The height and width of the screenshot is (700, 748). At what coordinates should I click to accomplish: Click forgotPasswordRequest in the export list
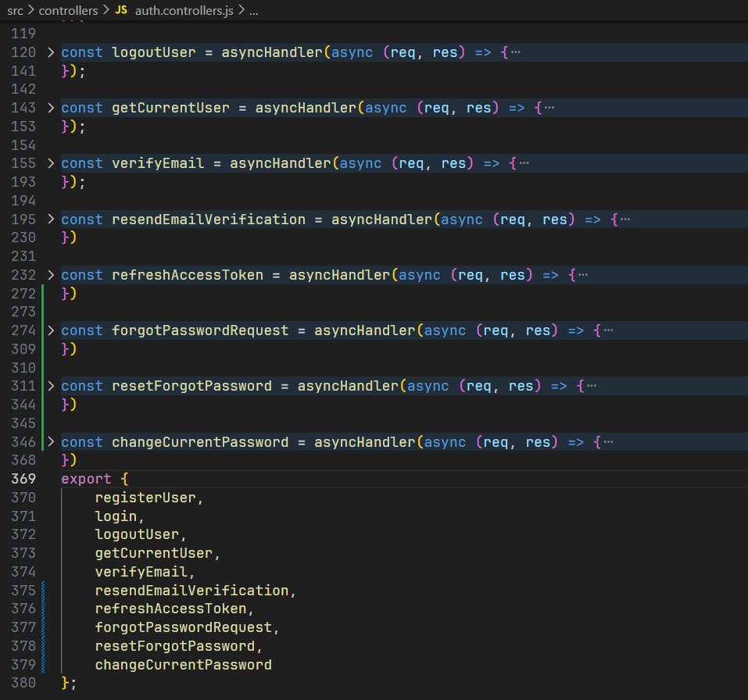point(183,627)
